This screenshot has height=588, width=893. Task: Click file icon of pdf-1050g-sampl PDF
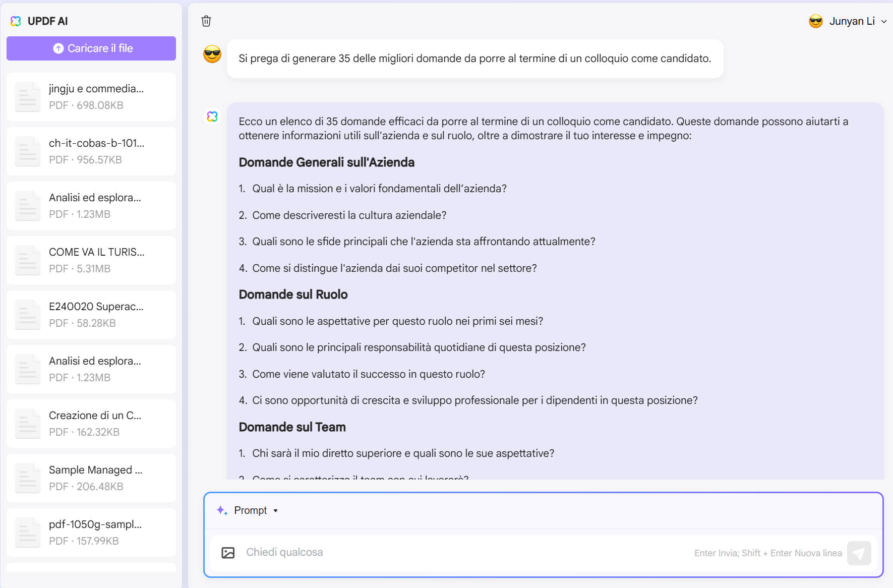tap(28, 533)
